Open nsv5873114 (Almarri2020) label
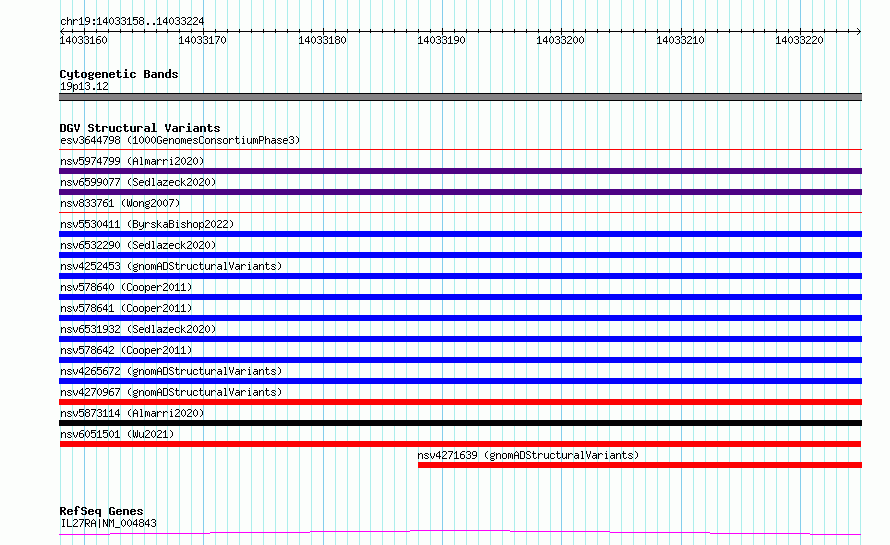 click(132, 413)
